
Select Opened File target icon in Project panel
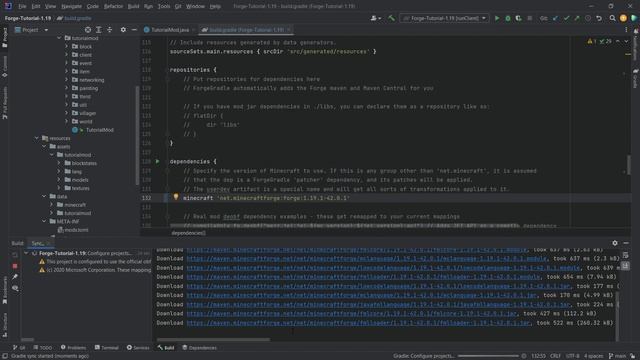88,30
